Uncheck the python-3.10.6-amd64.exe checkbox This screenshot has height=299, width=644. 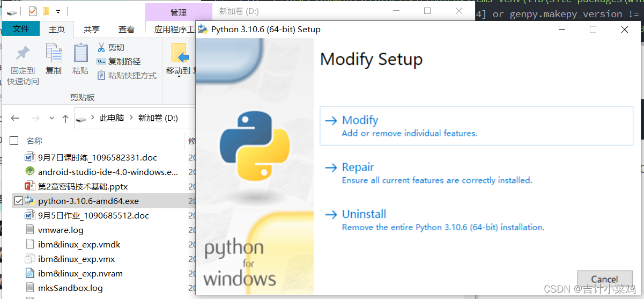tap(19, 201)
